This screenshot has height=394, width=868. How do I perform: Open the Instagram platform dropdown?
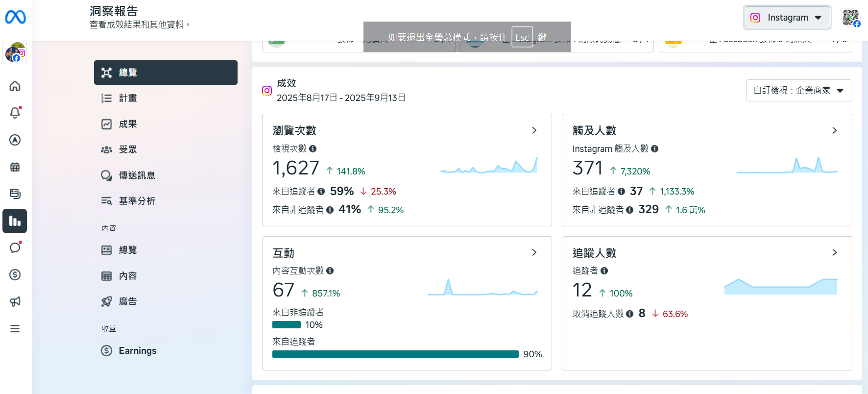click(x=787, y=18)
